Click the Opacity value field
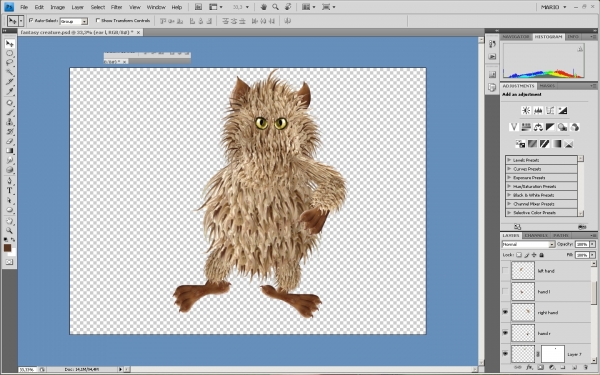 (582, 244)
